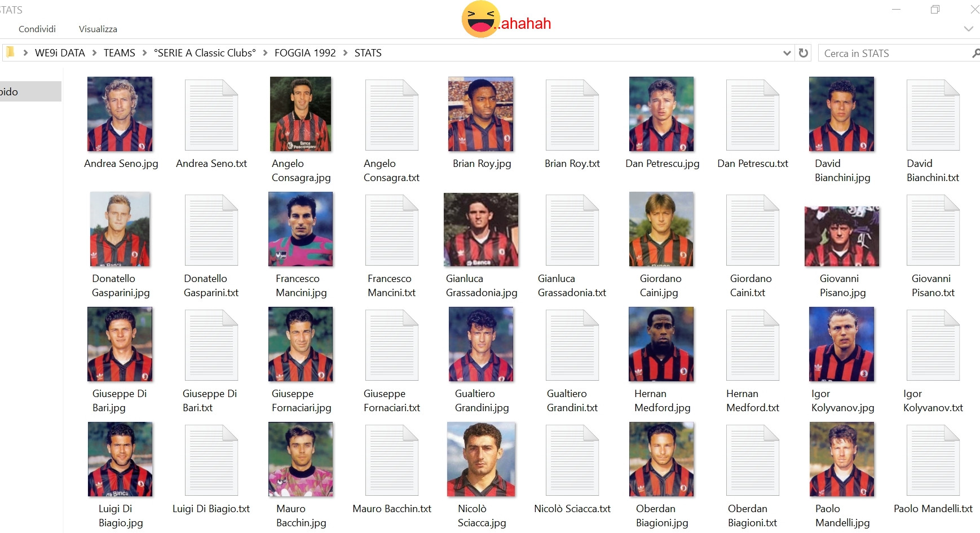Expand the address bar history dropdown
Image resolution: width=980 pixels, height=533 pixels.
pyautogui.click(x=787, y=53)
